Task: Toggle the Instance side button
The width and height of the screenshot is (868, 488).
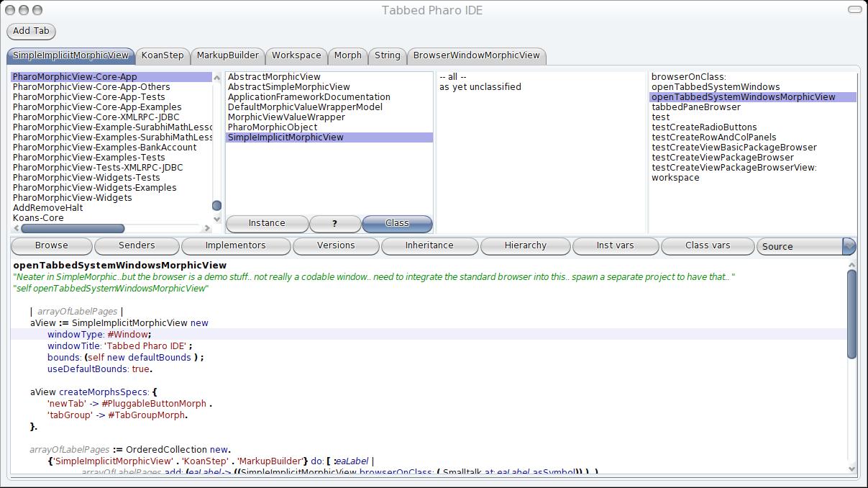Action: (267, 223)
